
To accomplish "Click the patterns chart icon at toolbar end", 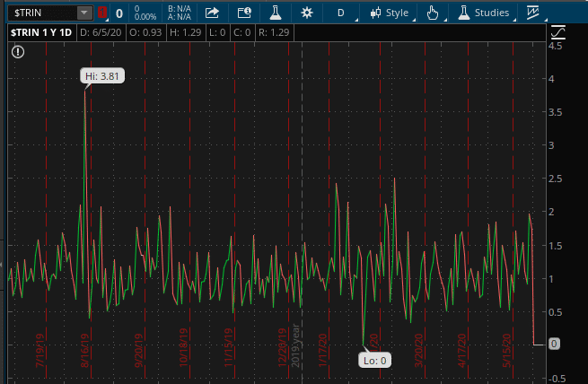I will click(532, 13).
